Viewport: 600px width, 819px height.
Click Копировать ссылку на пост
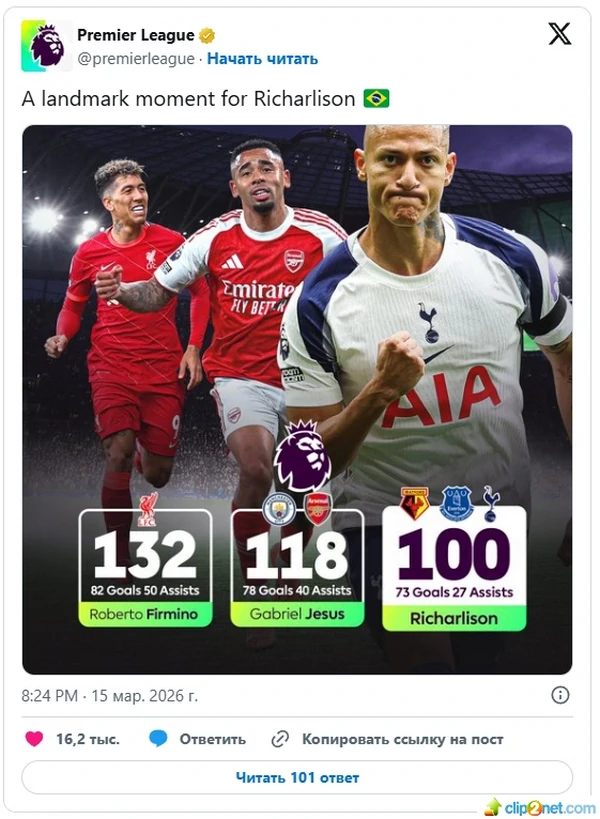[403, 739]
